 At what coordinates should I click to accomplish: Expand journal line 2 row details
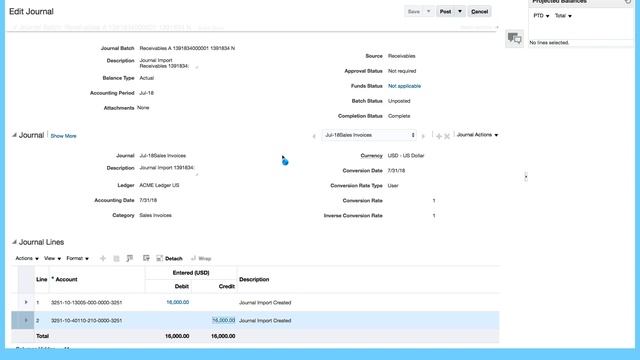tap(26, 320)
